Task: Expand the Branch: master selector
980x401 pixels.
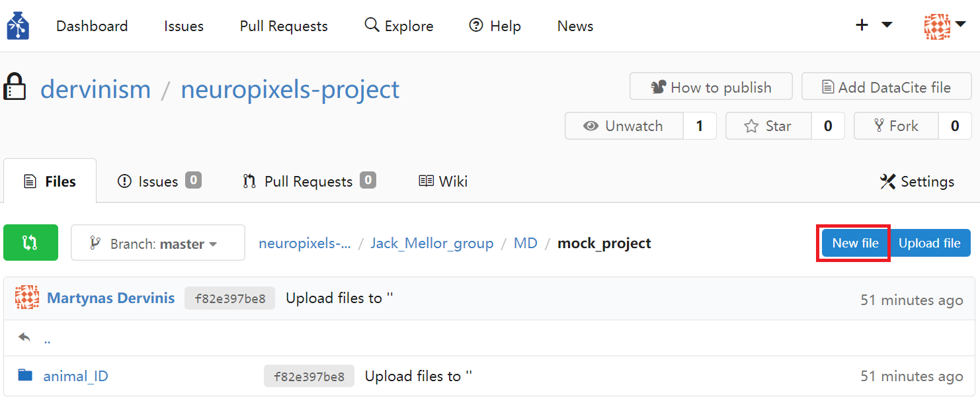Action: (157, 243)
